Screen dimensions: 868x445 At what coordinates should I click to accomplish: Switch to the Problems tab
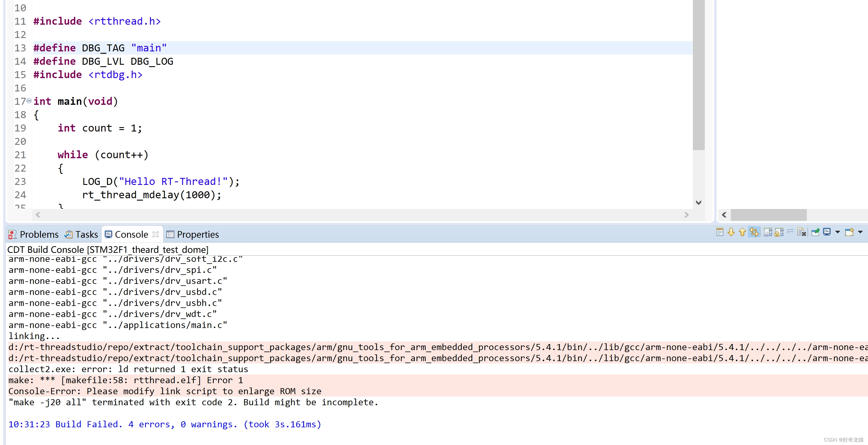33,235
